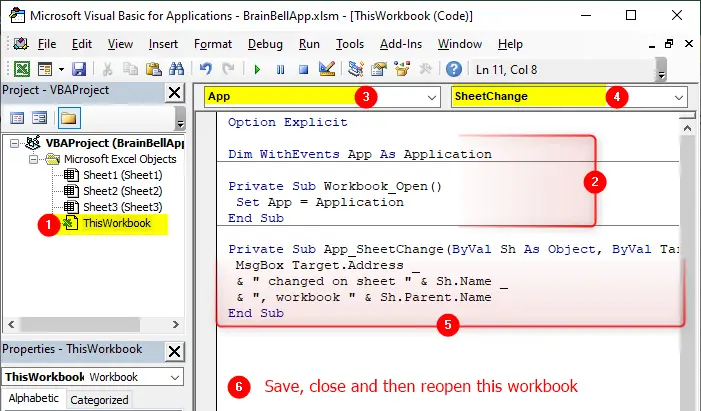Open the Help menu
Viewport: 701px width, 411px height.
click(x=510, y=44)
